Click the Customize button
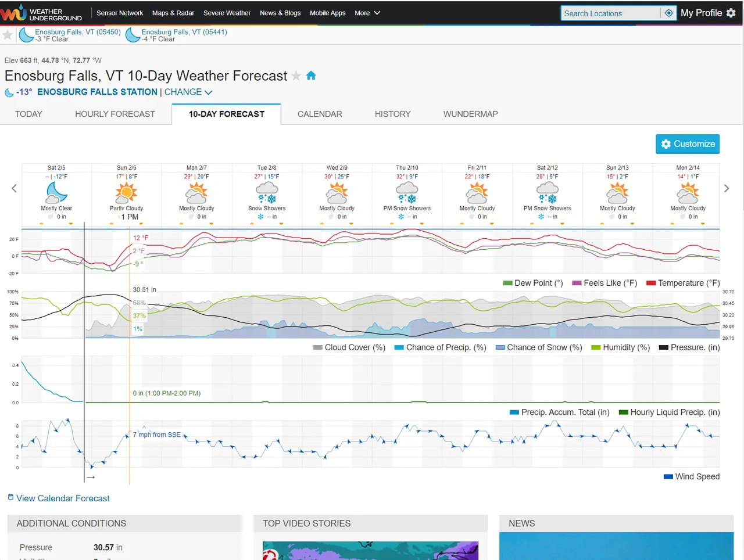744x560 pixels. [x=688, y=144]
